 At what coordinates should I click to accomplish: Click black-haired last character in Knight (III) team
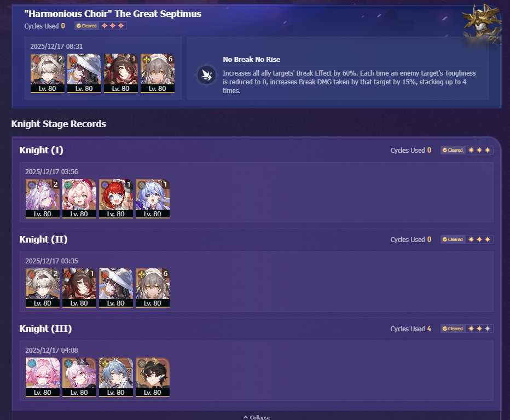pyautogui.click(x=153, y=377)
